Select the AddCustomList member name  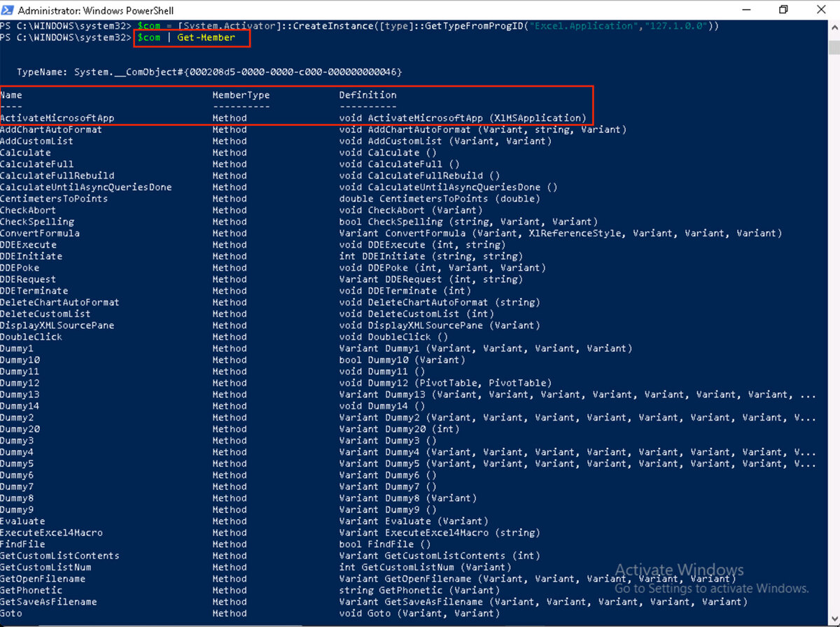[x=36, y=141]
